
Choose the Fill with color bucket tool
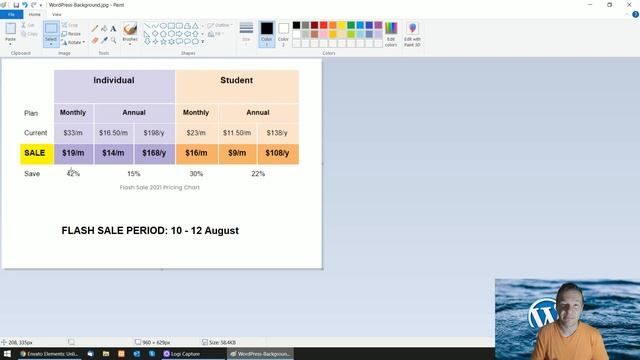click(104, 29)
